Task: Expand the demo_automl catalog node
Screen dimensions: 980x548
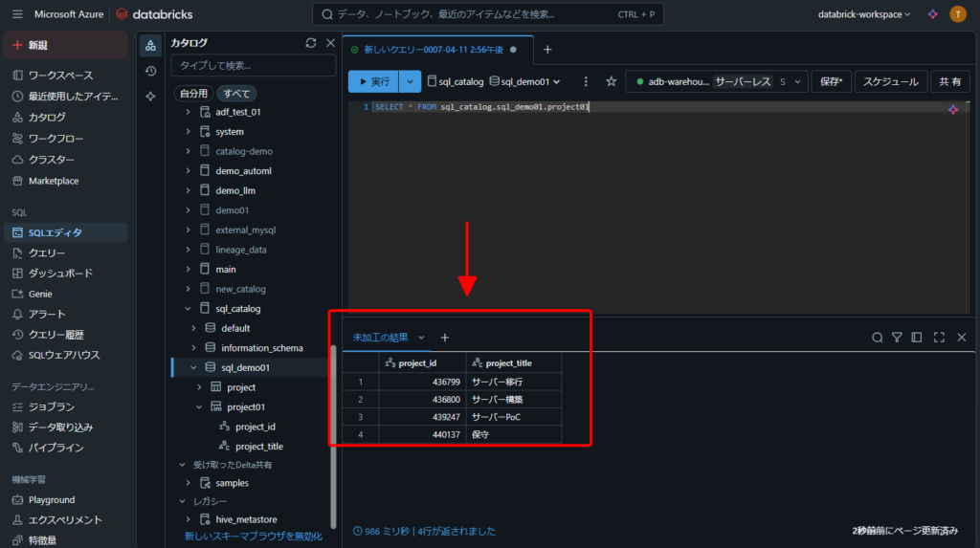Action: pyautogui.click(x=189, y=171)
